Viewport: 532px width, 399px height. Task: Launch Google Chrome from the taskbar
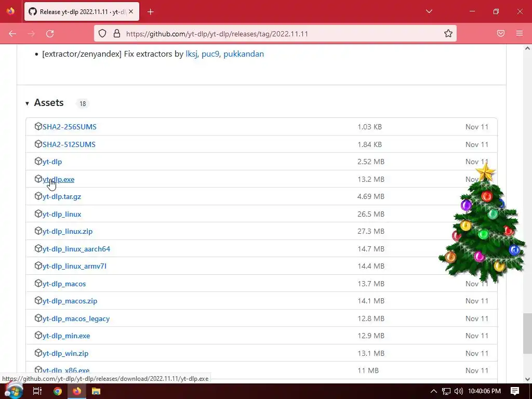pos(58,391)
